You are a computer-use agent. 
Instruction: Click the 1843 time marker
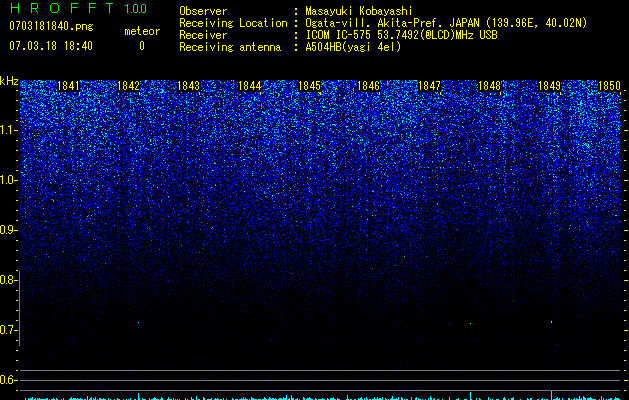(x=189, y=86)
